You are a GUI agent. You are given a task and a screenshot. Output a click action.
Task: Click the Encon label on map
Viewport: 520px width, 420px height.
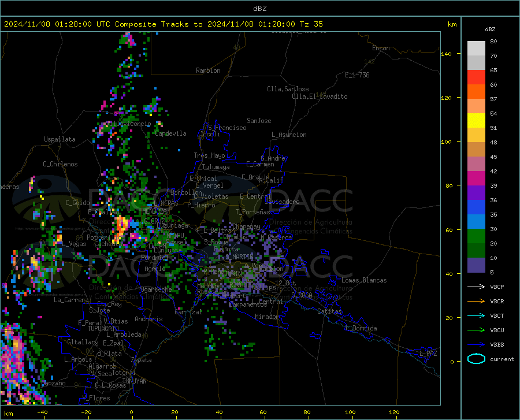click(x=381, y=48)
